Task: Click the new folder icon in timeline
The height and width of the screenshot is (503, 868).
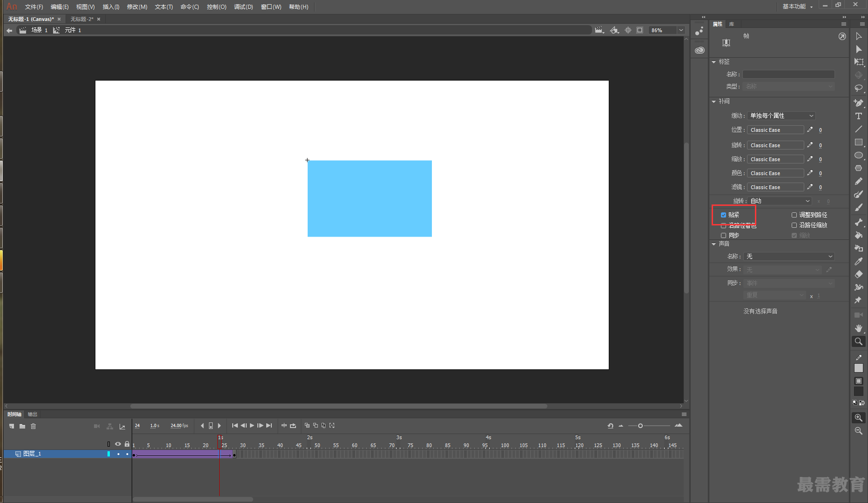Action: pyautogui.click(x=22, y=426)
